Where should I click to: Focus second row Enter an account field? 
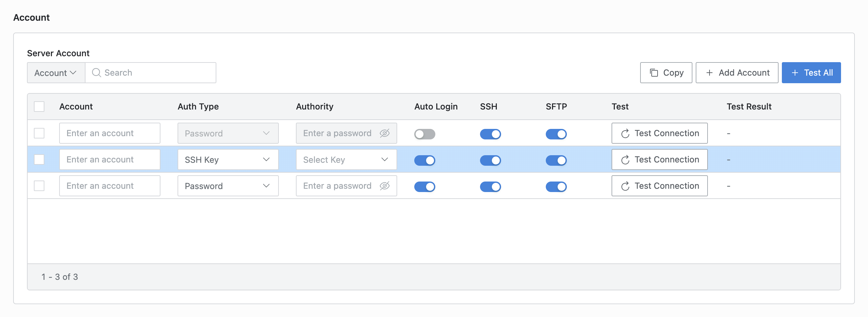click(110, 160)
